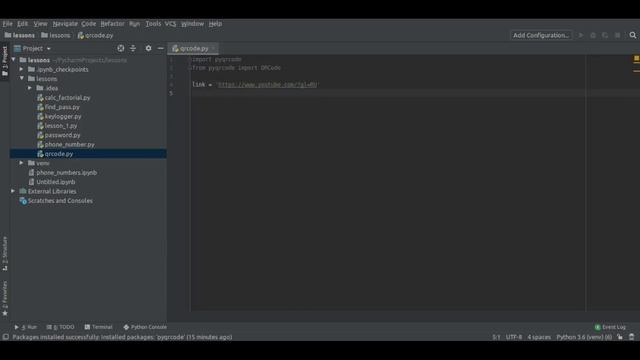Open the Run tool window
The height and width of the screenshot is (360, 640).
25,327
